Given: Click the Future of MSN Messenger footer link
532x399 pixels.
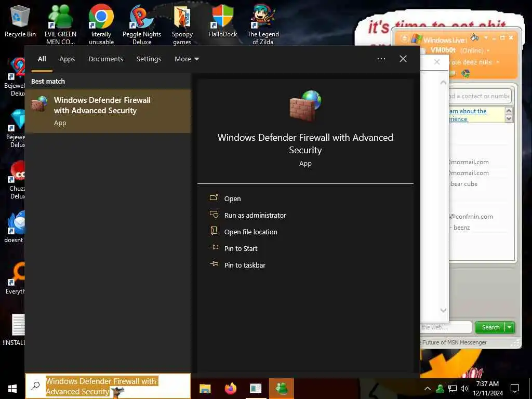Looking at the screenshot, I should 454,342.
